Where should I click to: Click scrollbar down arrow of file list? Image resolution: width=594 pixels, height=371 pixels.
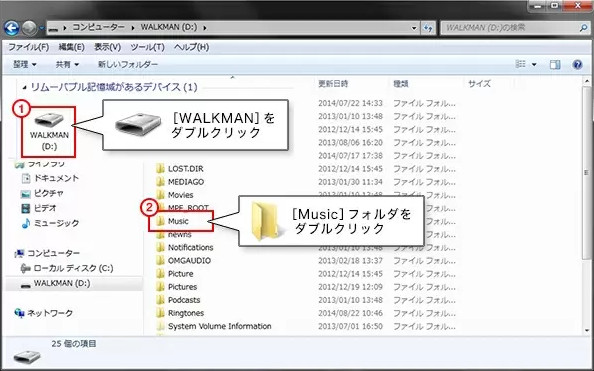(x=587, y=330)
